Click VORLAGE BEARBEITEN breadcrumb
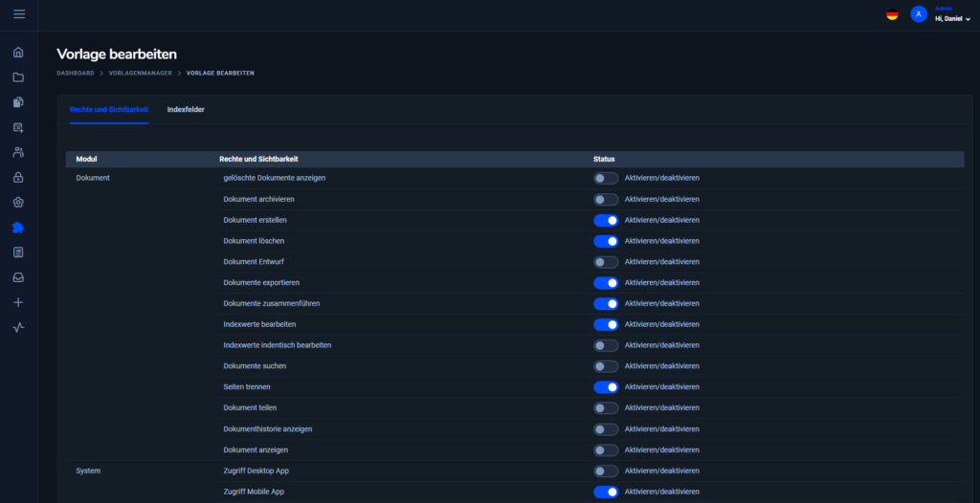This screenshot has width=980, height=503. (x=220, y=73)
